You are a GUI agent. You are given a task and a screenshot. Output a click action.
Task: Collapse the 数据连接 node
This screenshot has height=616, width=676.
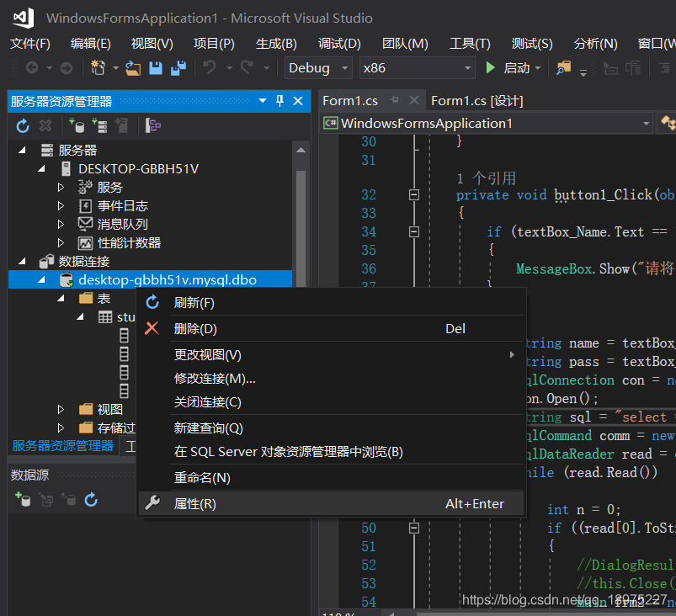point(22,261)
